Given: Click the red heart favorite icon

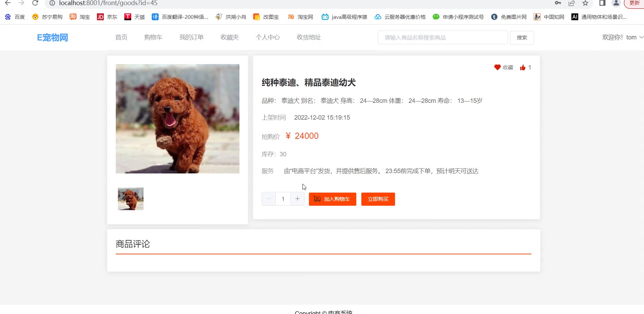Looking at the screenshot, I should click(x=497, y=67).
